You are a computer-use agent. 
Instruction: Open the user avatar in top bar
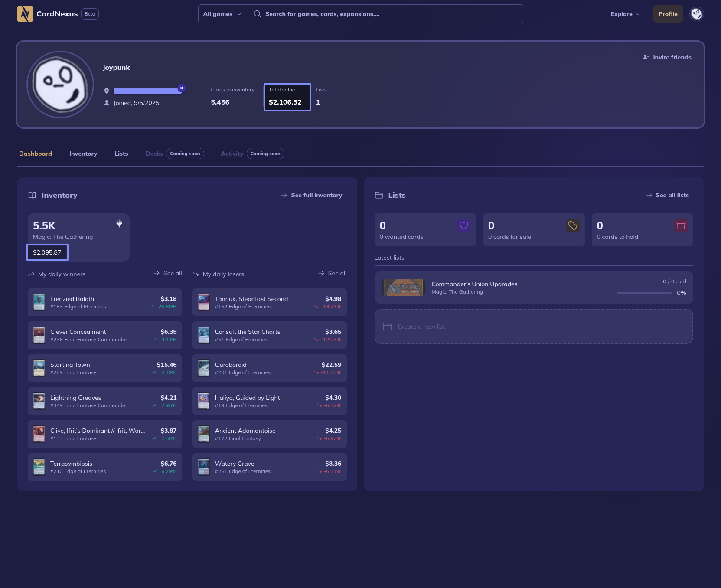(x=696, y=14)
